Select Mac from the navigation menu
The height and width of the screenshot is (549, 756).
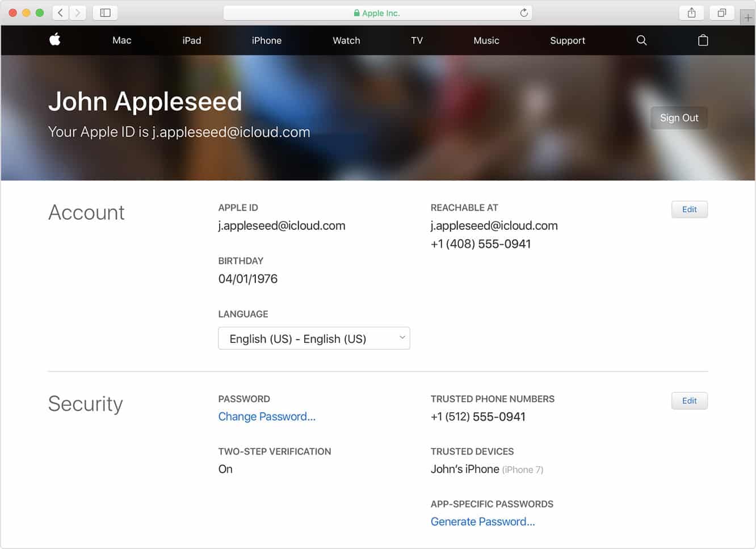pyautogui.click(x=121, y=40)
